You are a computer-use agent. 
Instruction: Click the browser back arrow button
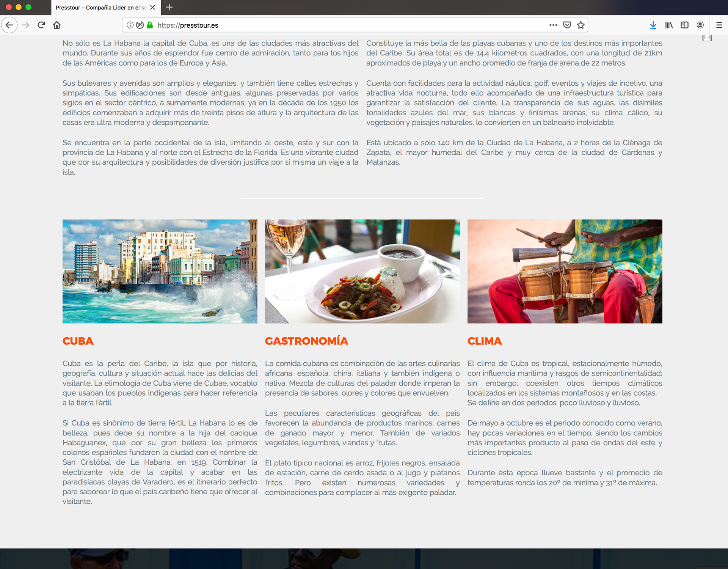[9, 25]
